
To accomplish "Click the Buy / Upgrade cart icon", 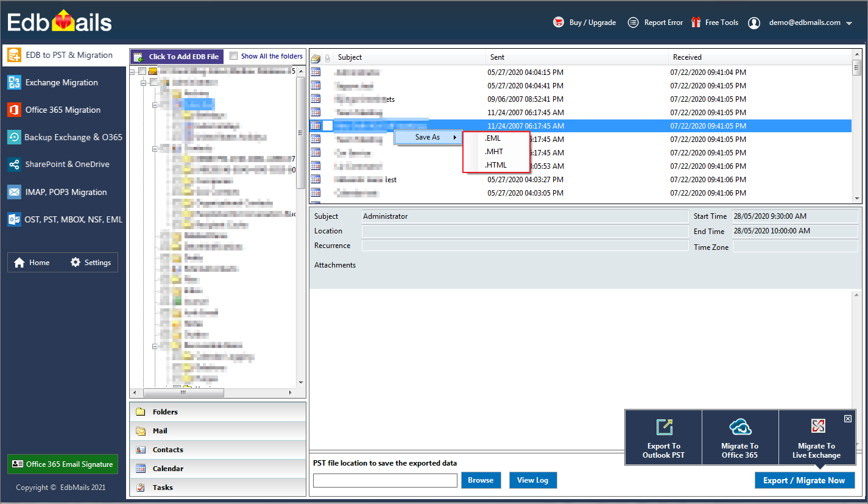I will tap(559, 23).
